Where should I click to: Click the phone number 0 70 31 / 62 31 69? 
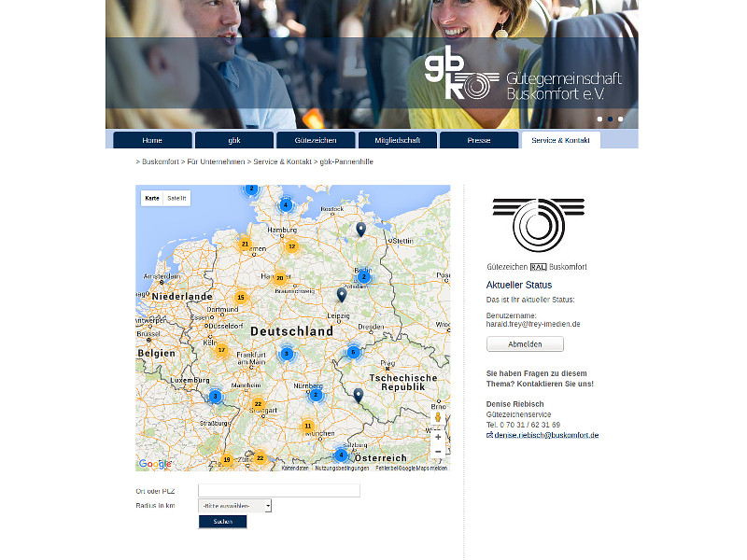tap(529, 425)
